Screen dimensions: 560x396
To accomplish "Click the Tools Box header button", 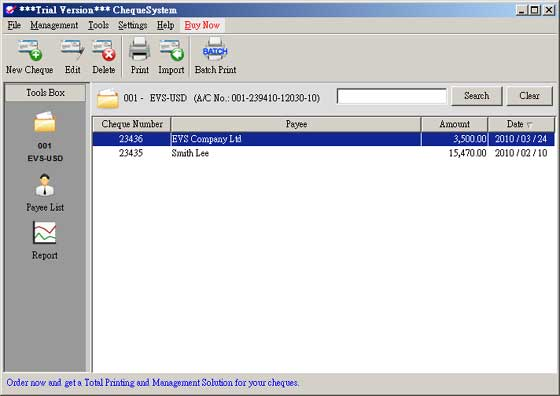I will tap(45, 93).
